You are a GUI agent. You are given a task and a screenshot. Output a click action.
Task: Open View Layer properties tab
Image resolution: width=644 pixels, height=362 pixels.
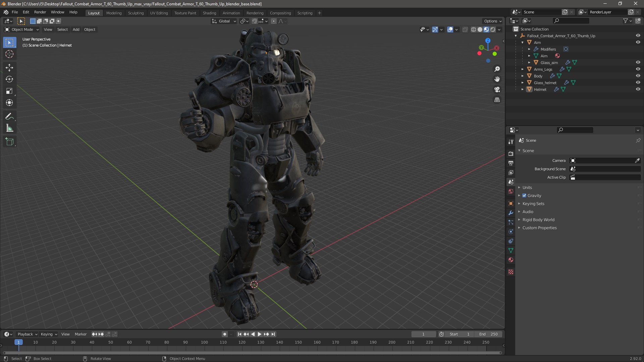tap(511, 172)
